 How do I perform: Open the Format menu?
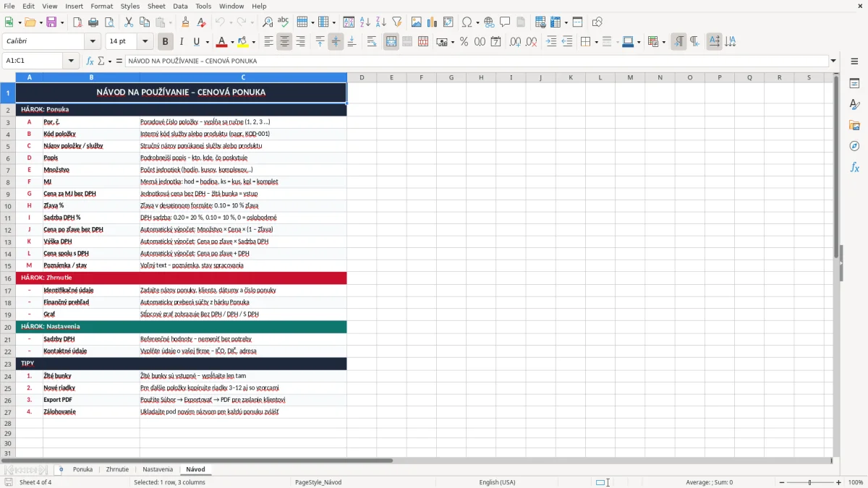101,6
